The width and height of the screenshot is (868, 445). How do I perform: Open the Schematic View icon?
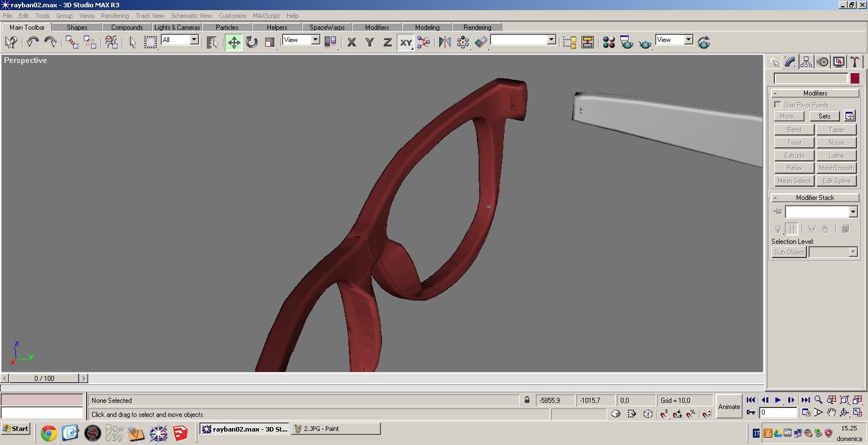[588, 42]
